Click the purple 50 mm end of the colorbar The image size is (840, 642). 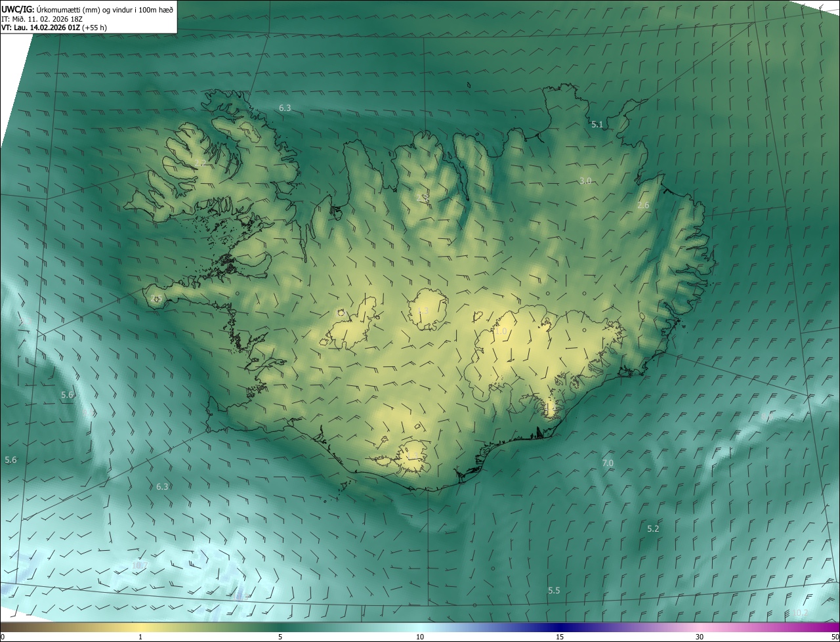836,628
